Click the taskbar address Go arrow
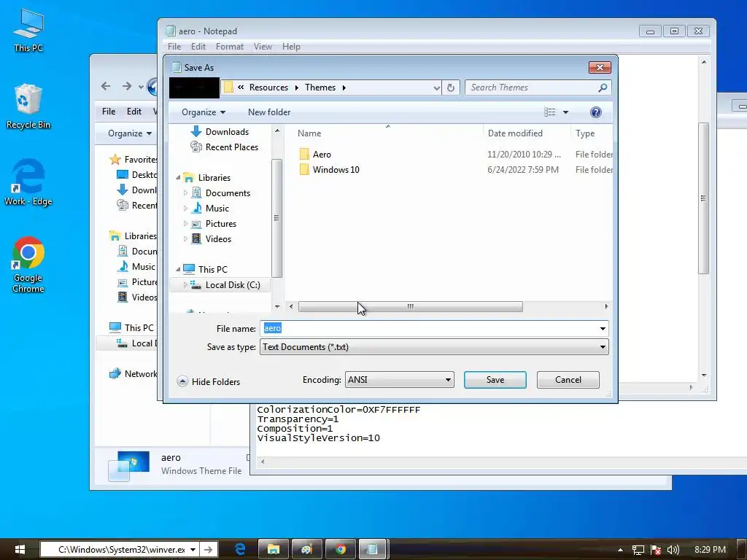Viewport: 747px width, 560px height. tap(209, 550)
